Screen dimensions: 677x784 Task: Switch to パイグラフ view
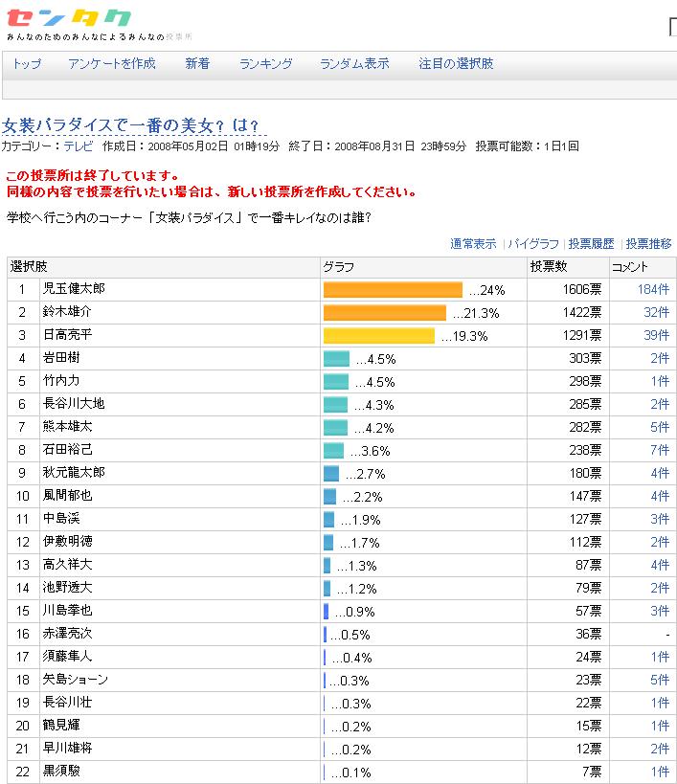(534, 244)
